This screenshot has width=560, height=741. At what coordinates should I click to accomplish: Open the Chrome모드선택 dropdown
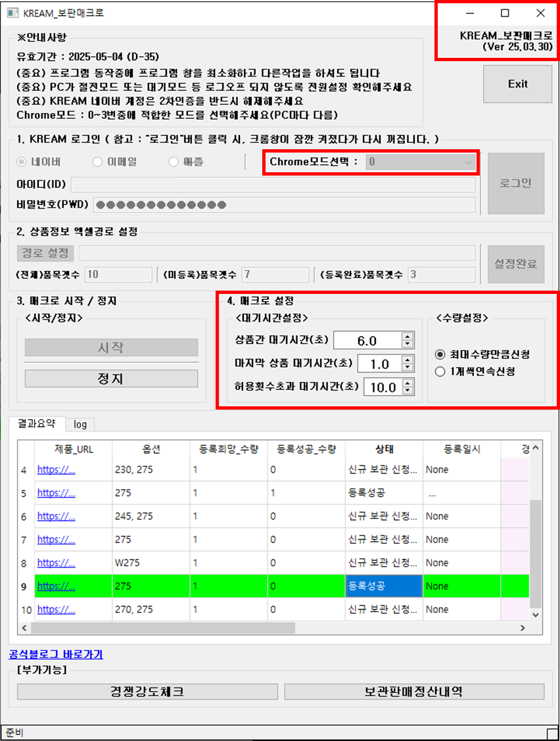[x=420, y=162]
